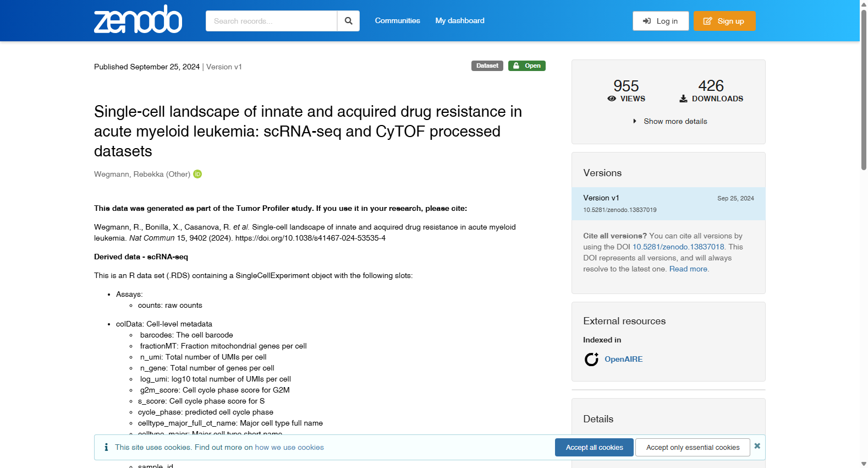Open the Read more link
The width and height of the screenshot is (868, 468).
(688, 269)
